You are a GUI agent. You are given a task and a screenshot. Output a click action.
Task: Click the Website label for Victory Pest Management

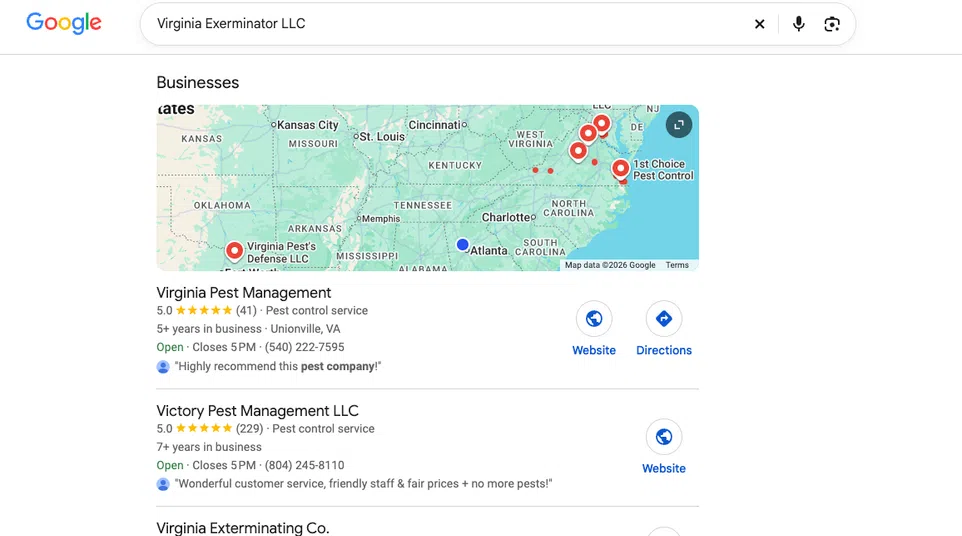point(664,469)
